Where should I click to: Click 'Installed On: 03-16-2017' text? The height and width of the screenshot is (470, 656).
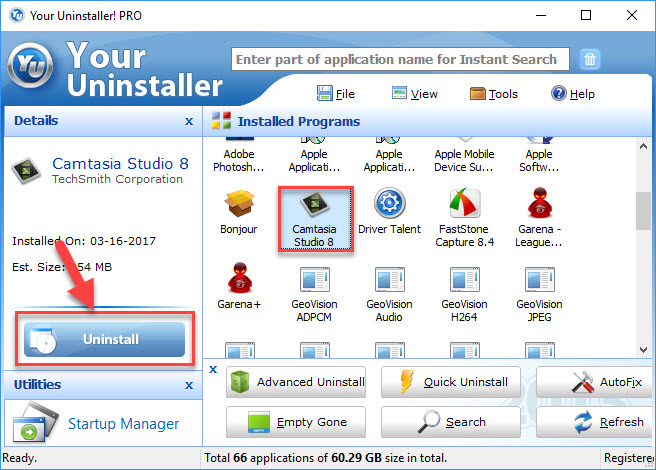click(84, 241)
